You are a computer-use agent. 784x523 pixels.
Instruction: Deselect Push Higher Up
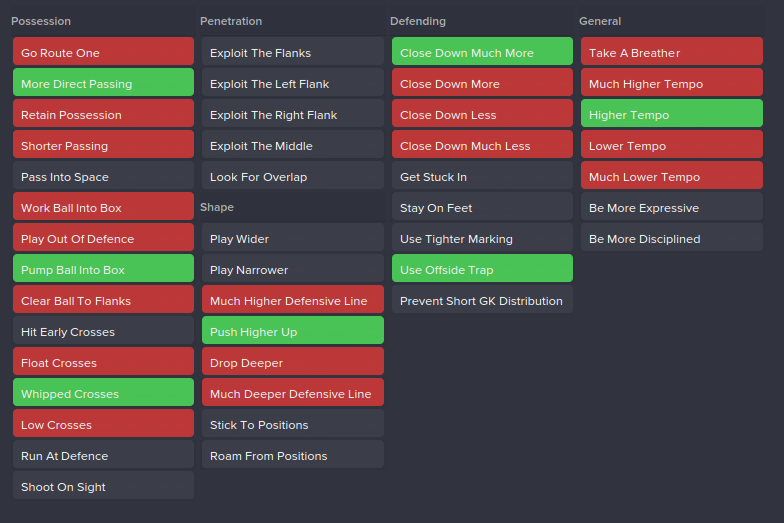[x=292, y=331]
